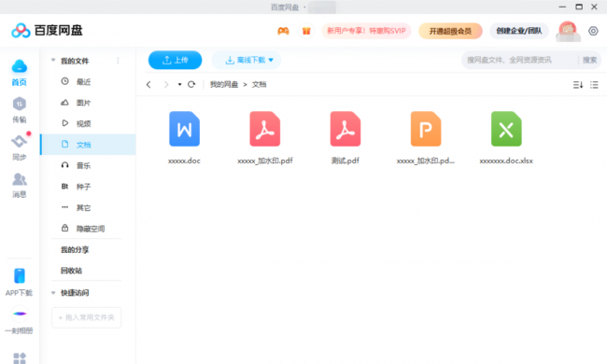Open navigation history dropdown arrow

[x=179, y=84]
